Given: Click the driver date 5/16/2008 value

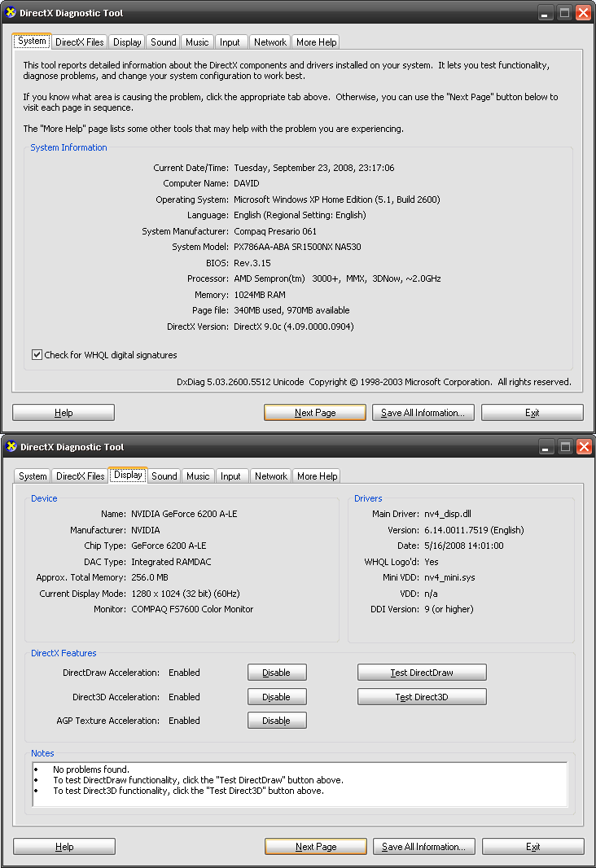Looking at the screenshot, I should click(x=464, y=546).
